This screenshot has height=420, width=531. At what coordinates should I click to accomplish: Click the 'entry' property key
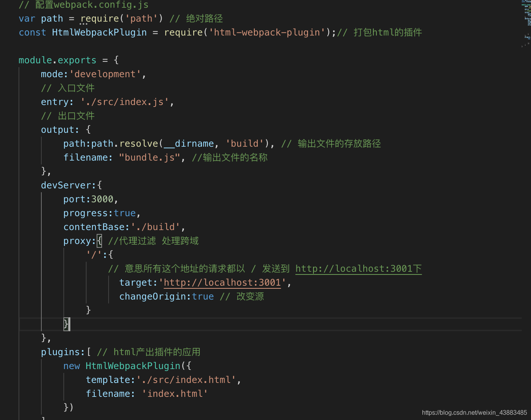click(55, 102)
